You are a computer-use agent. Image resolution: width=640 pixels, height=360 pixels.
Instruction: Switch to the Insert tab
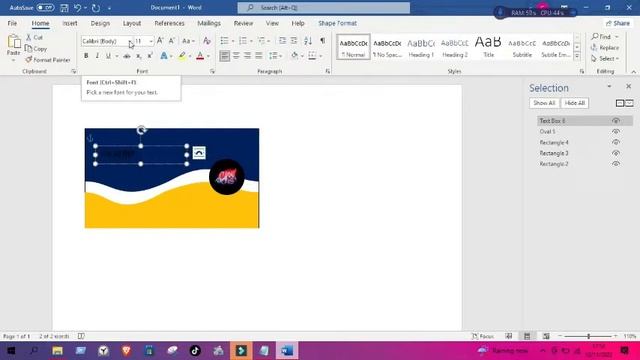70,23
